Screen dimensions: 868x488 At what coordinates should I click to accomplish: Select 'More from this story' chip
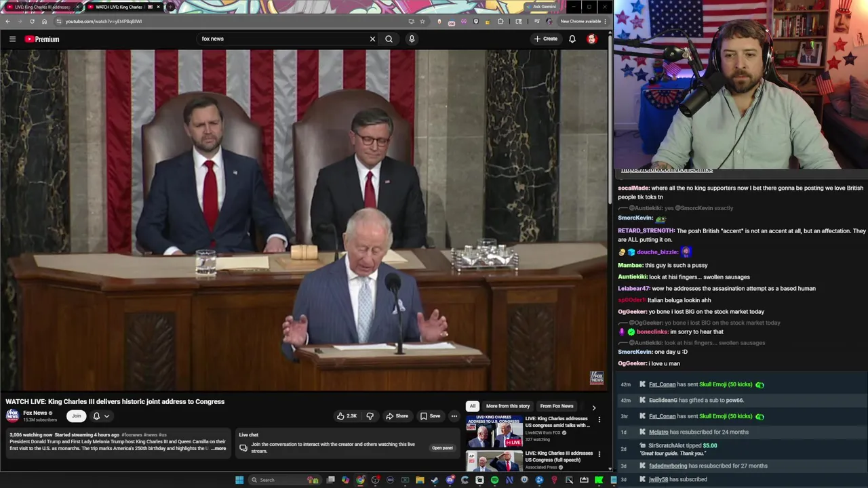[508, 406]
